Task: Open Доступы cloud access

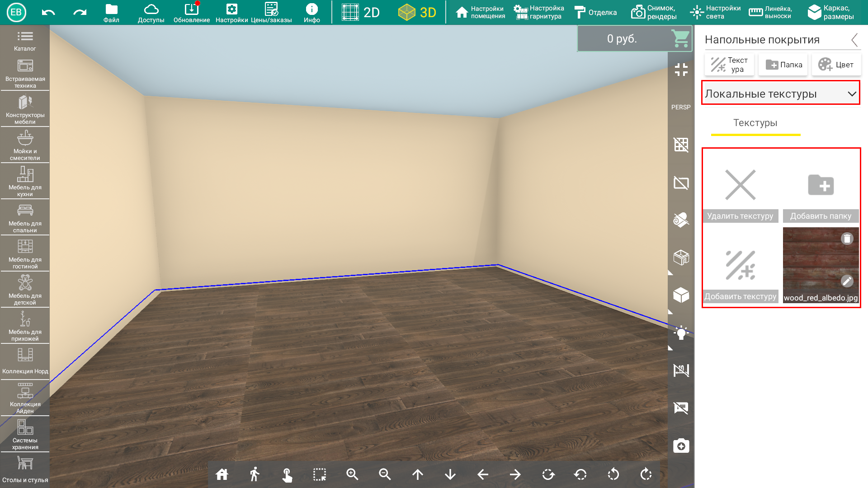Action: [x=151, y=13]
